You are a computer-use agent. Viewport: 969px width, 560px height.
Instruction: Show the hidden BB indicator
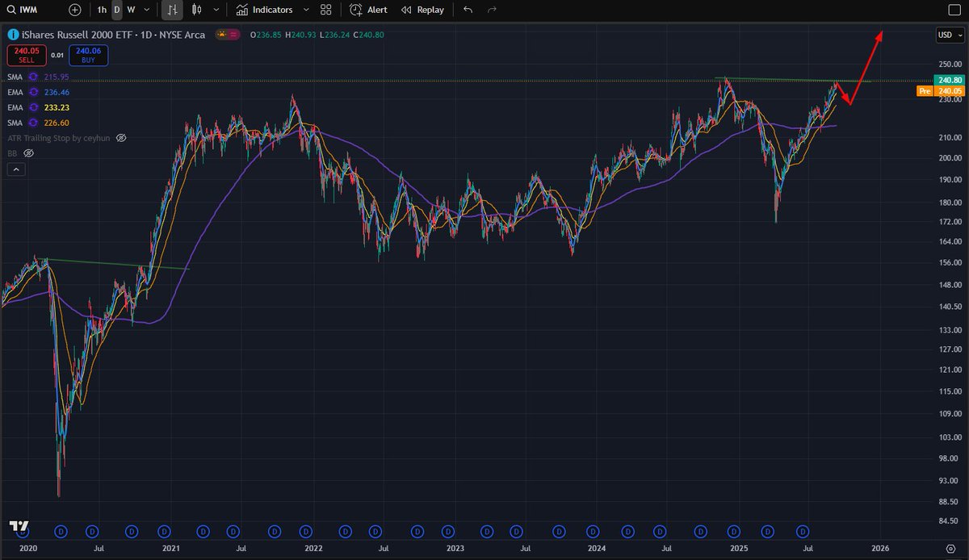[28, 153]
